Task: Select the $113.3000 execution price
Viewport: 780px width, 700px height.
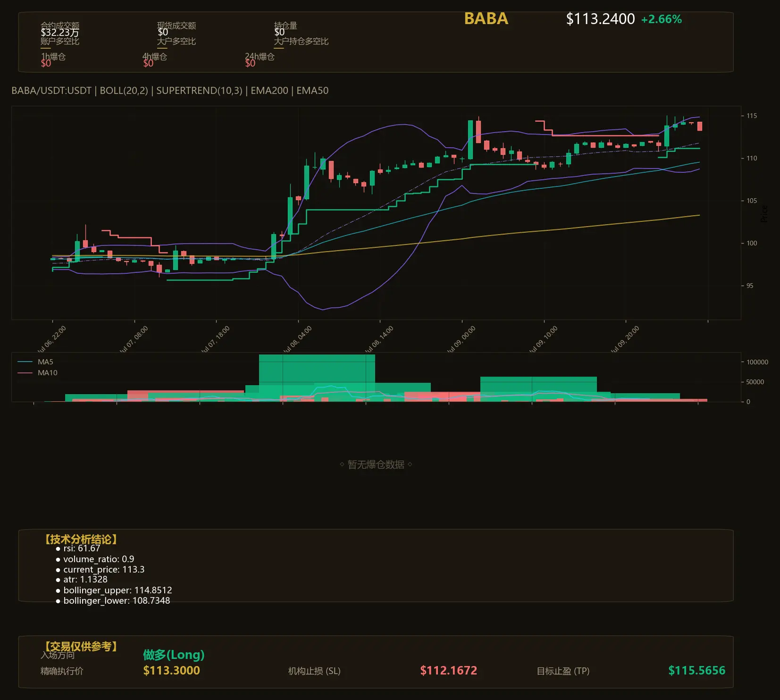Action: [171, 670]
